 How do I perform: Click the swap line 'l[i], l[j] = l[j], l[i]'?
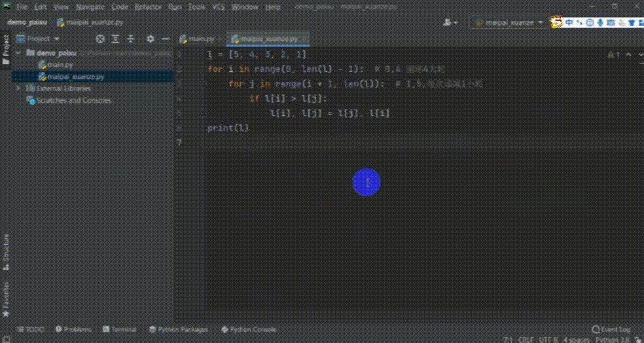pos(330,113)
